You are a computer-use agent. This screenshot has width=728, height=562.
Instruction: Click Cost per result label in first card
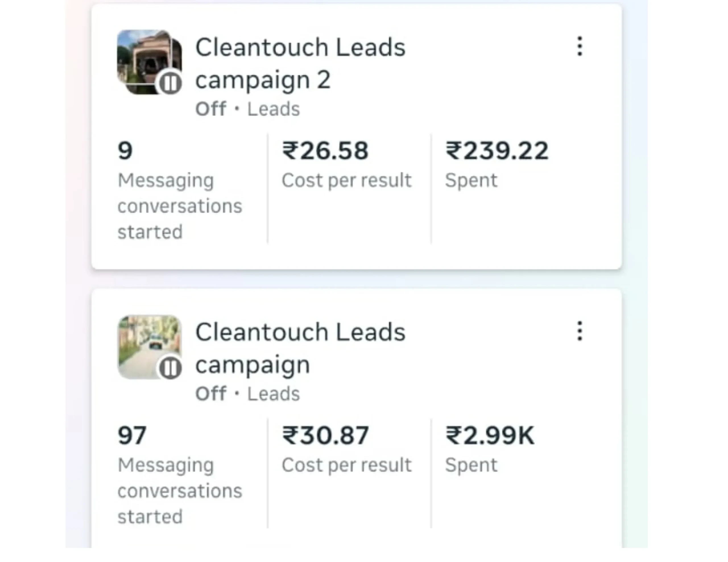(347, 180)
